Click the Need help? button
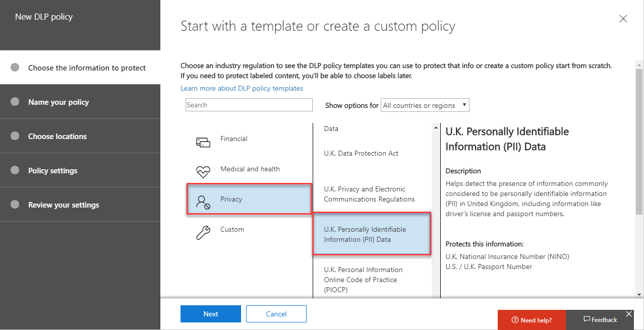Screen dimensions: 644x330 pyautogui.click(x=532, y=320)
